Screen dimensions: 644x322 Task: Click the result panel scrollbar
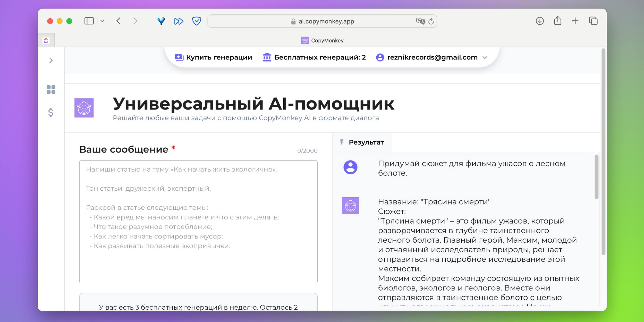(596, 177)
